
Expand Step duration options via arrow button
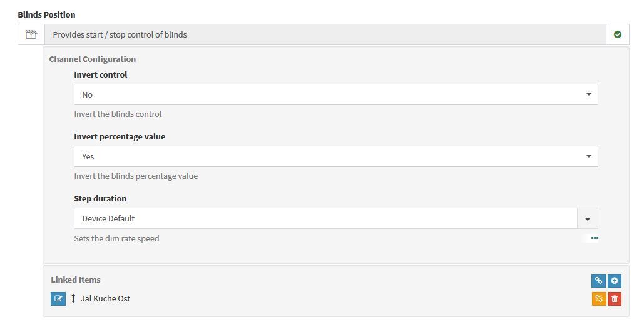588,219
